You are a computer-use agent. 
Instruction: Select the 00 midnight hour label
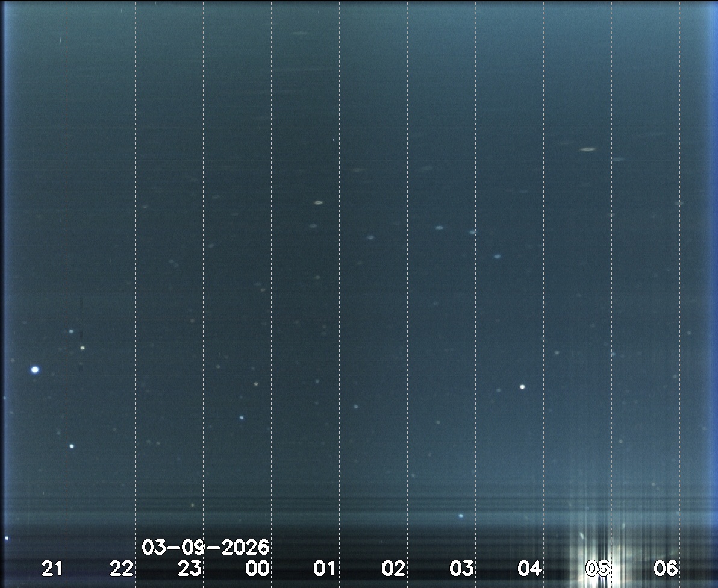tap(257, 568)
